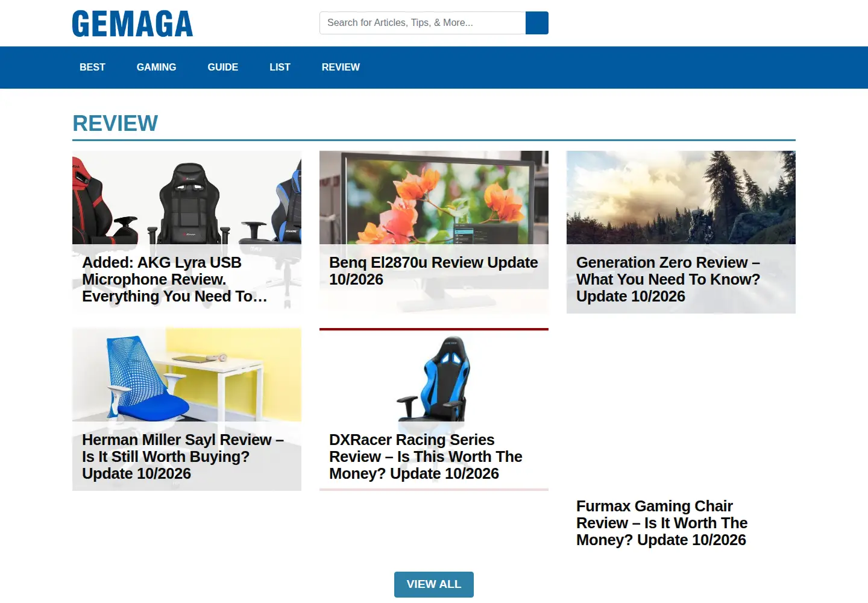This screenshot has width=868, height=603.
Task: Click the blue search submit button
Action: pos(537,23)
